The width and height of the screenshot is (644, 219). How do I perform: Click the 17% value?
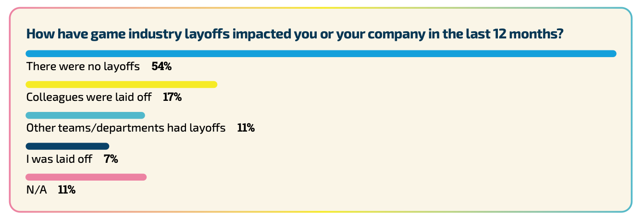click(x=172, y=97)
